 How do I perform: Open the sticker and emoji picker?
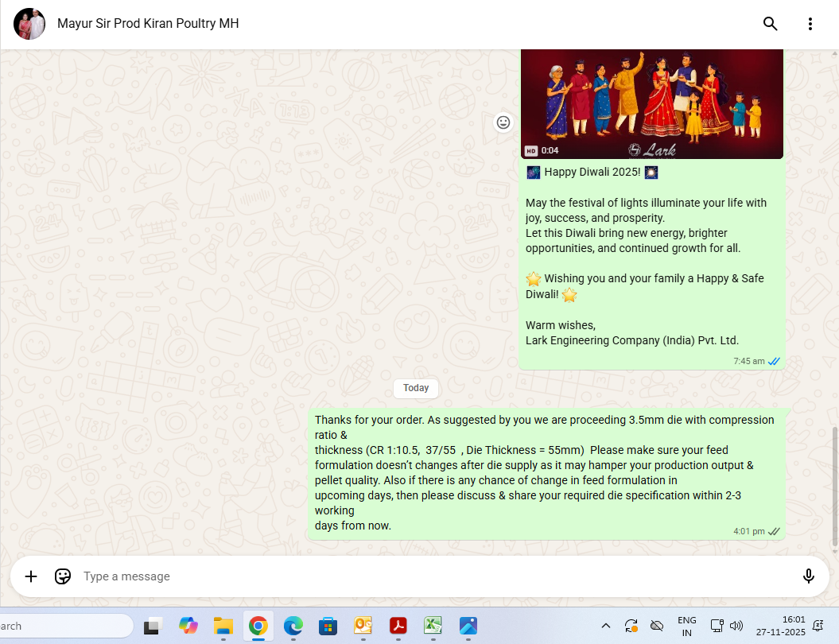pos(63,576)
